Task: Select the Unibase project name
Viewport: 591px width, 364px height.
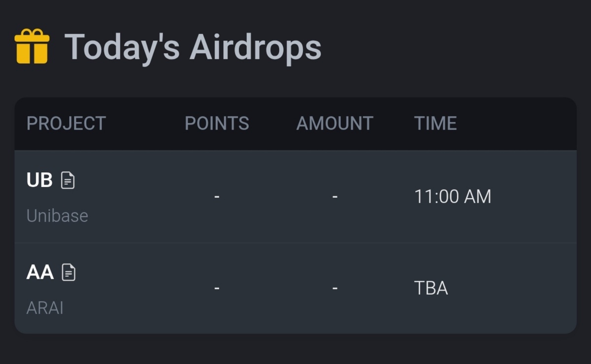Action: (x=57, y=216)
